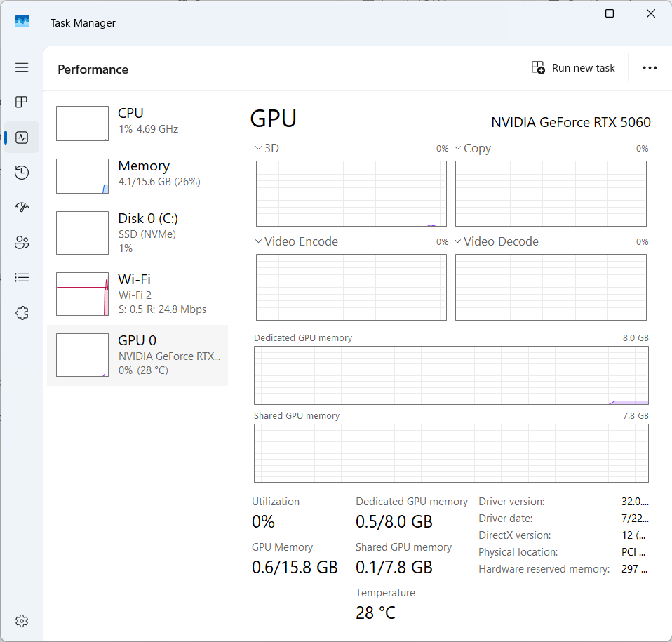Click the 0.1/7.8 GB shared memory value
The width and height of the screenshot is (672, 642).
(394, 568)
